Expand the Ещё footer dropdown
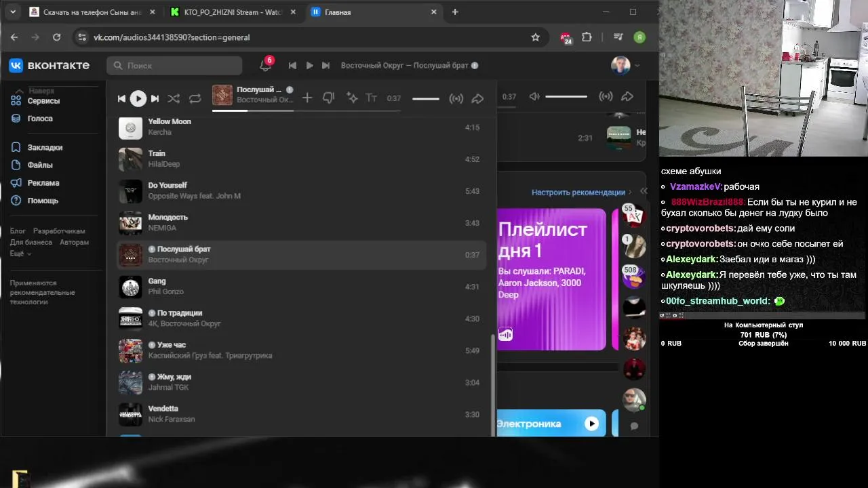This screenshot has width=868, height=488. pos(20,253)
